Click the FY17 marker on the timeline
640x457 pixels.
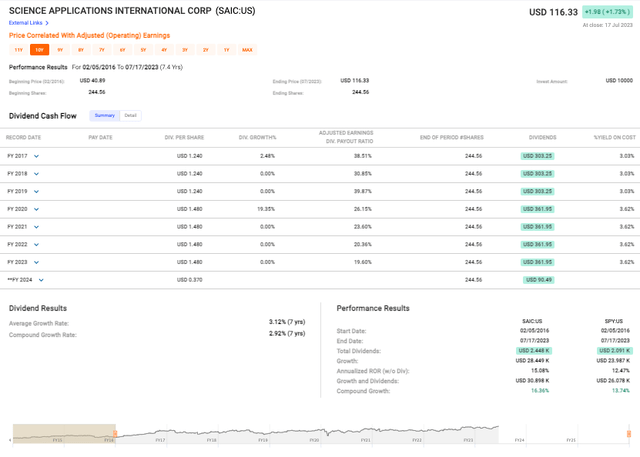pyautogui.click(x=160, y=440)
